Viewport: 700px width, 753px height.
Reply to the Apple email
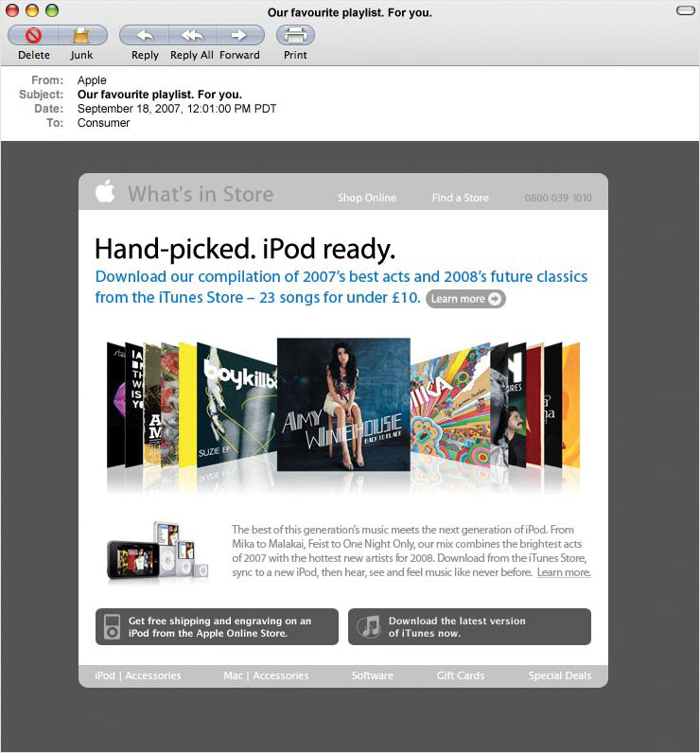pos(145,36)
